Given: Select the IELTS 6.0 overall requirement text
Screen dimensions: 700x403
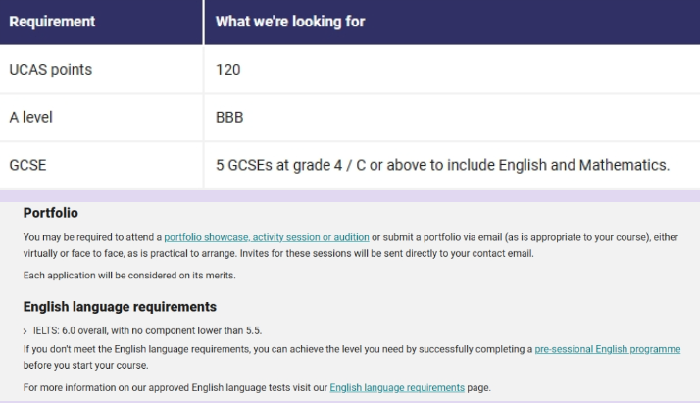Looking at the screenshot, I should [147, 330].
